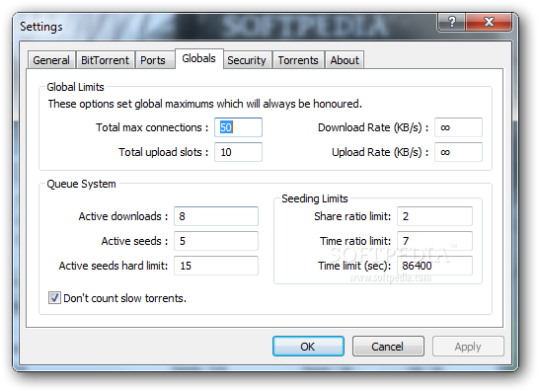539x392 pixels.
Task: Confirm settings with the OK button
Action: (308, 347)
